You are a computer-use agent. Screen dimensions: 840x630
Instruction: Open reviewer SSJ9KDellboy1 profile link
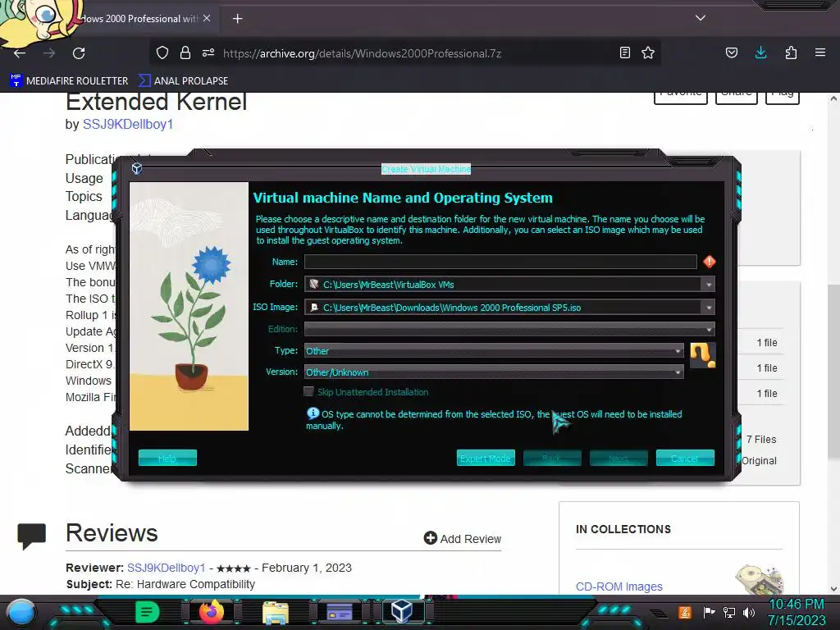166,568
